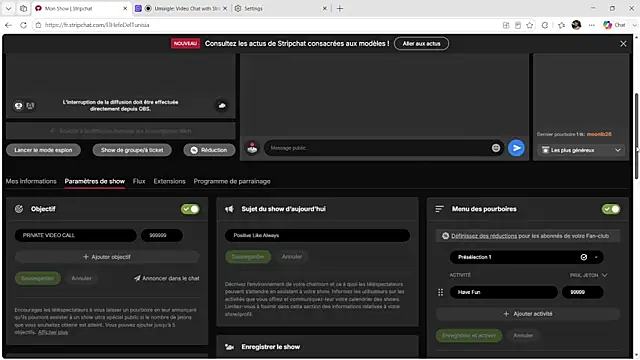Click the Menu des pourboires list icon
This screenshot has height=360, width=640.
point(439,209)
